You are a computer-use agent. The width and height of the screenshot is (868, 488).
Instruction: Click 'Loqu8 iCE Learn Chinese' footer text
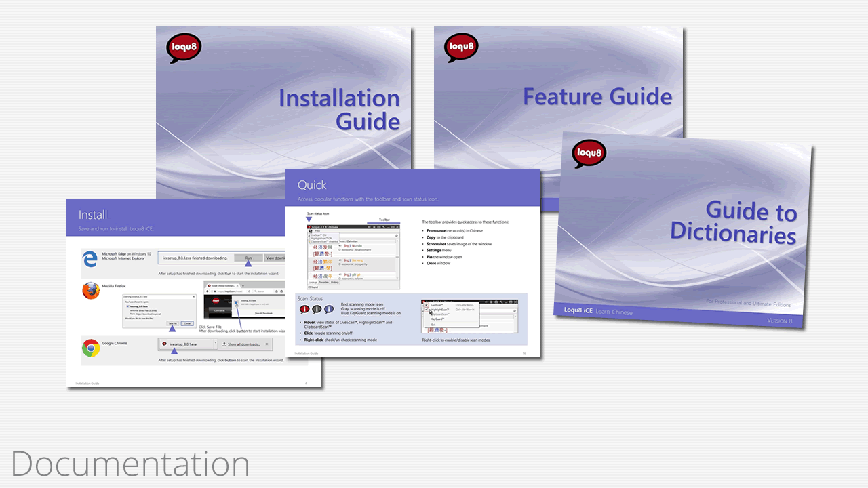point(599,312)
